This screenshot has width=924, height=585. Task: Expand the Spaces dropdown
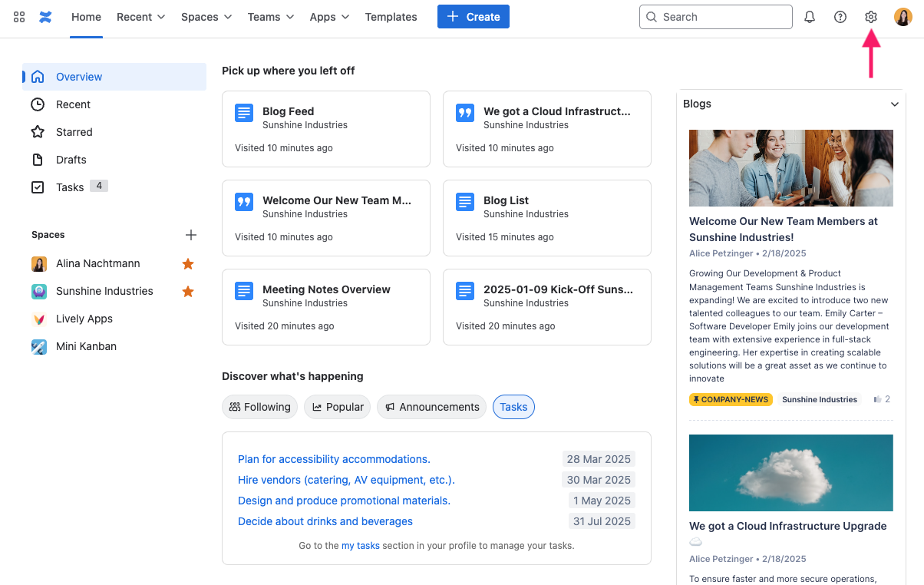pos(206,16)
